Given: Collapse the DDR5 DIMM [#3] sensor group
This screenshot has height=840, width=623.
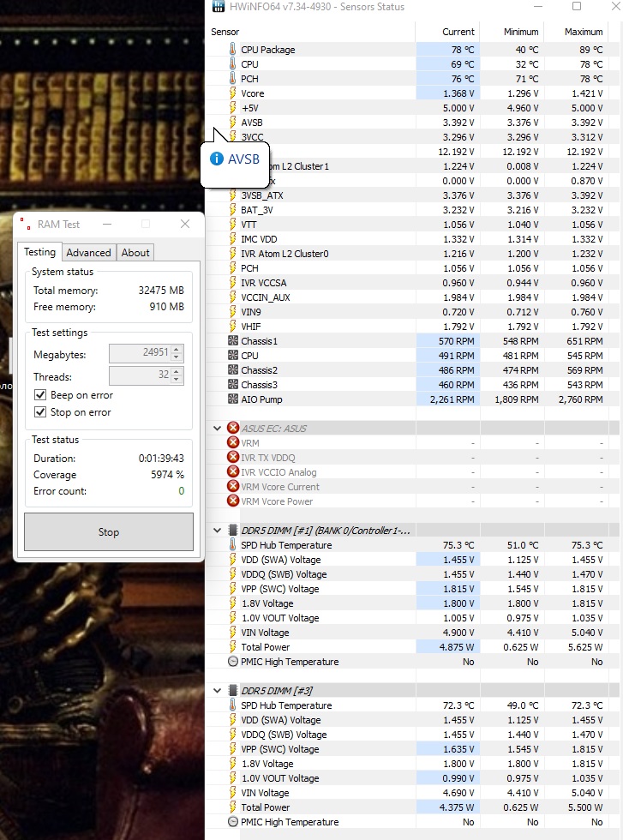Looking at the screenshot, I should click(x=217, y=691).
